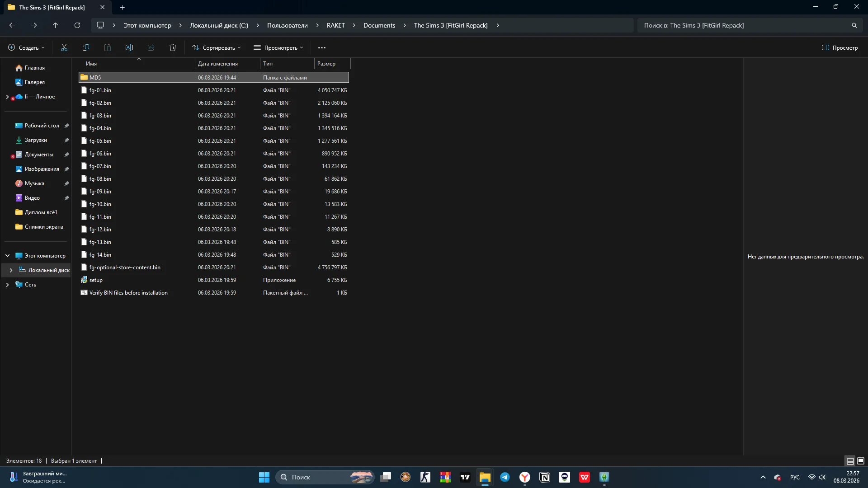This screenshot has width=868, height=488.
Task: Click the Copy icon in toolbar
Action: click(x=86, y=47)
